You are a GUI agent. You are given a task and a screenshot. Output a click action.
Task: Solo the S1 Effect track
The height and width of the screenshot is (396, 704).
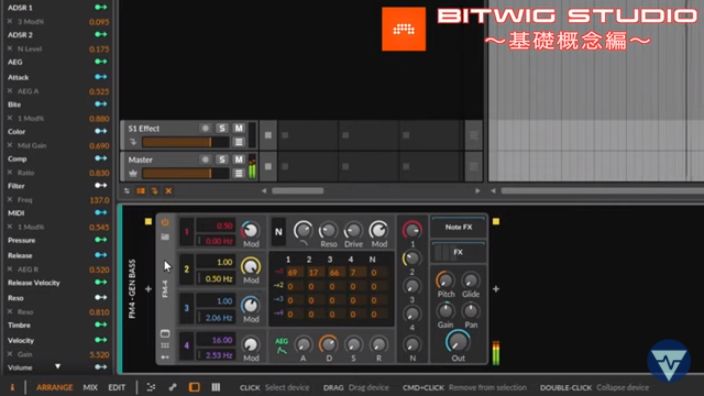(222, 128)
